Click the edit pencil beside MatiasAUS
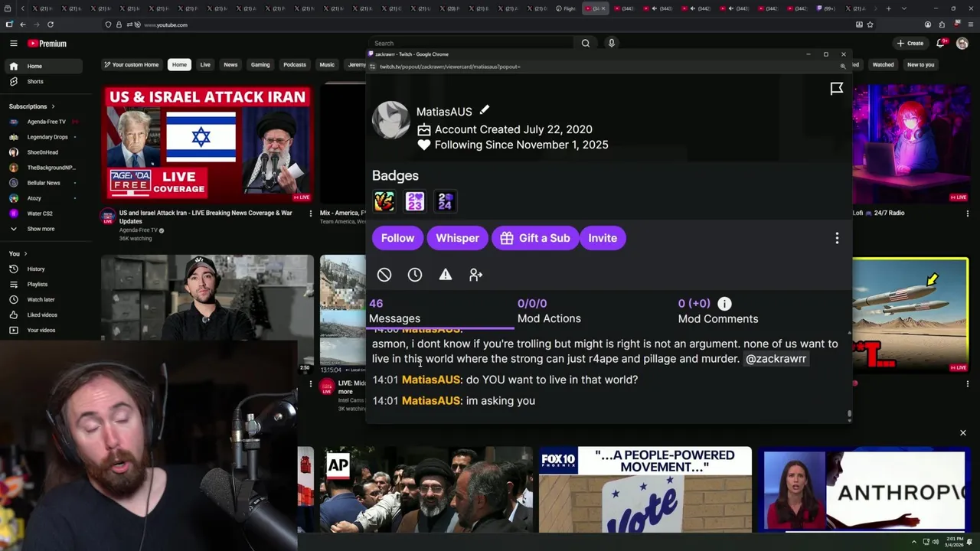The image size is (980, 551). point(484,110)
